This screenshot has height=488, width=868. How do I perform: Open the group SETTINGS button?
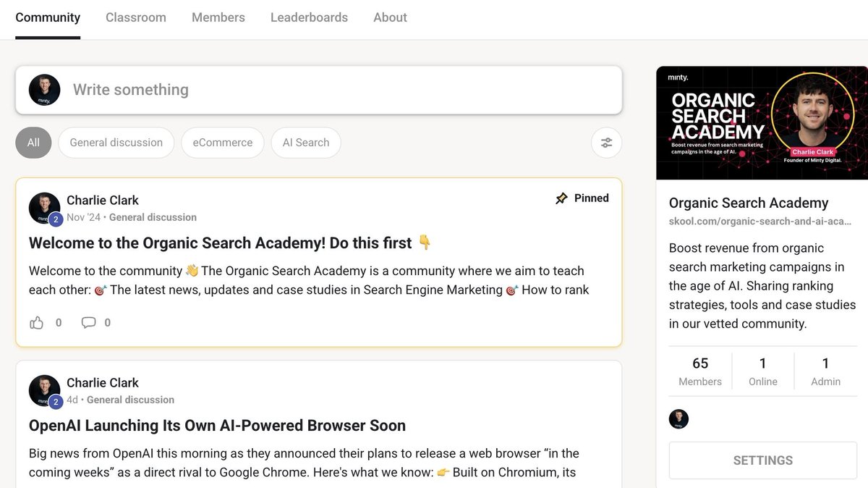click(x=762, y=460)
